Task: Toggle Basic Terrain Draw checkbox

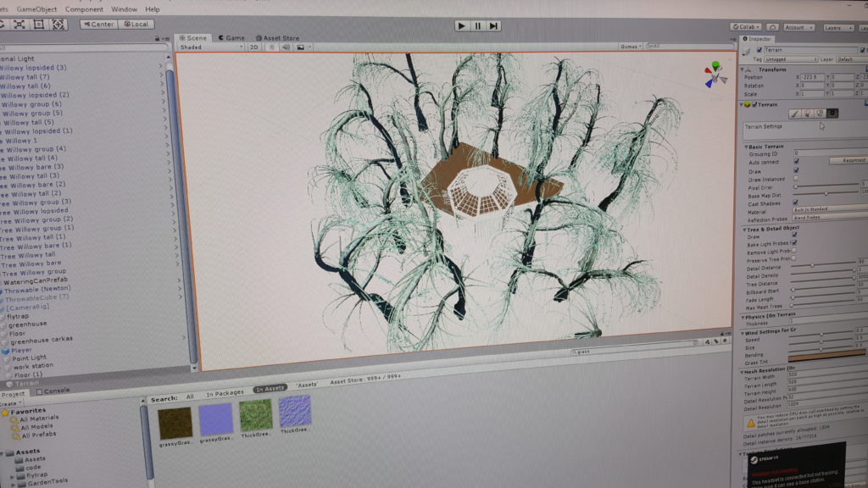Action: (796, 170)
